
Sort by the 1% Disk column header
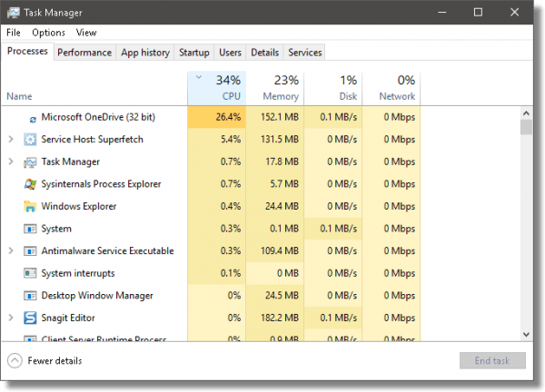[x=333, y=88]
